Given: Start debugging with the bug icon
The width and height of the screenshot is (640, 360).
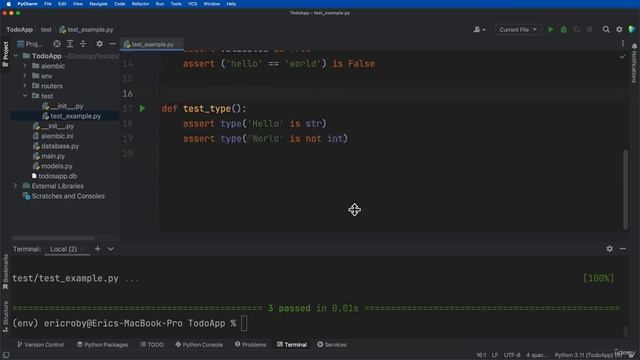Looking at the screenshot, I should coord(564,29).
